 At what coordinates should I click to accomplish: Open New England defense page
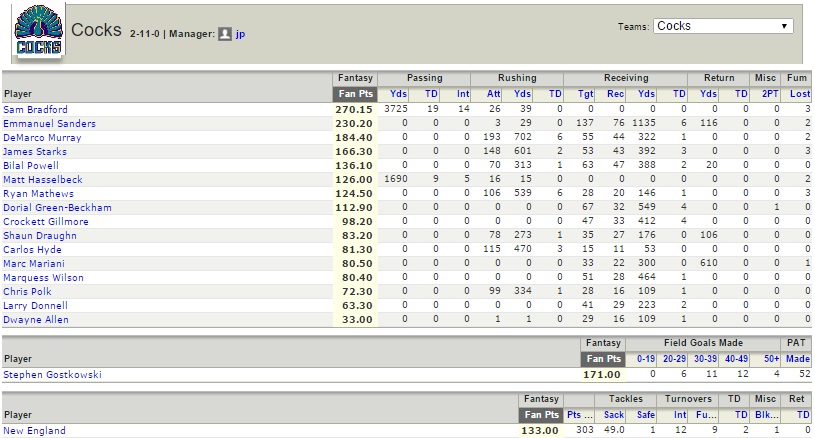point(34,431)
